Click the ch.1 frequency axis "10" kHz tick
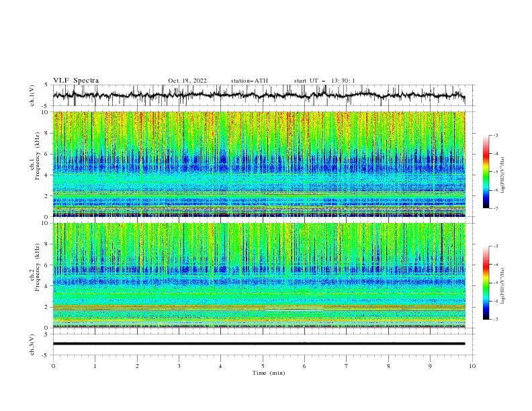 pos(46,112)
